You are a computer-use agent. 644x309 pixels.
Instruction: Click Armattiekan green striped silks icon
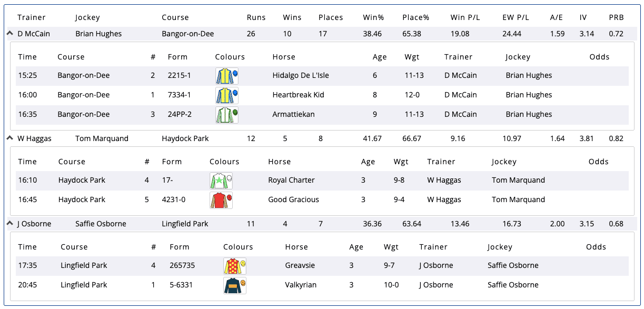(x=227, y=115)
